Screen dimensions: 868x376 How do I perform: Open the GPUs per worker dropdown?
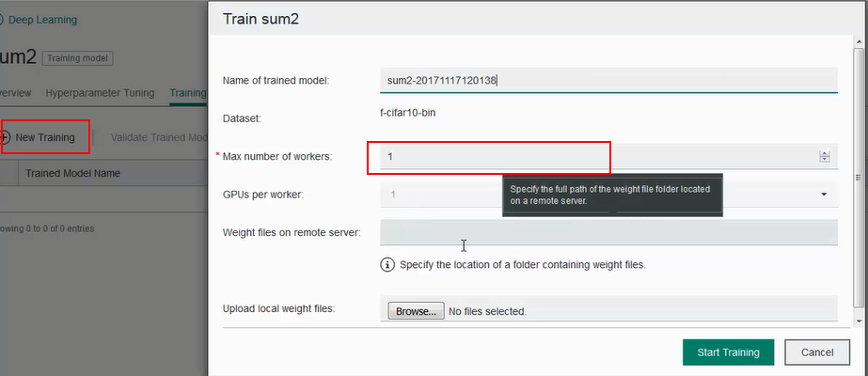pos(608,195)
